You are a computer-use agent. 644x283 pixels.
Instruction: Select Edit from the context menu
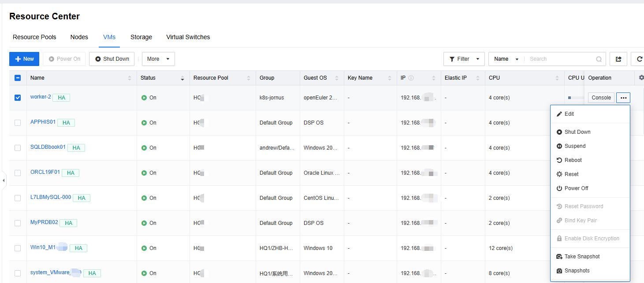(590, 114)
